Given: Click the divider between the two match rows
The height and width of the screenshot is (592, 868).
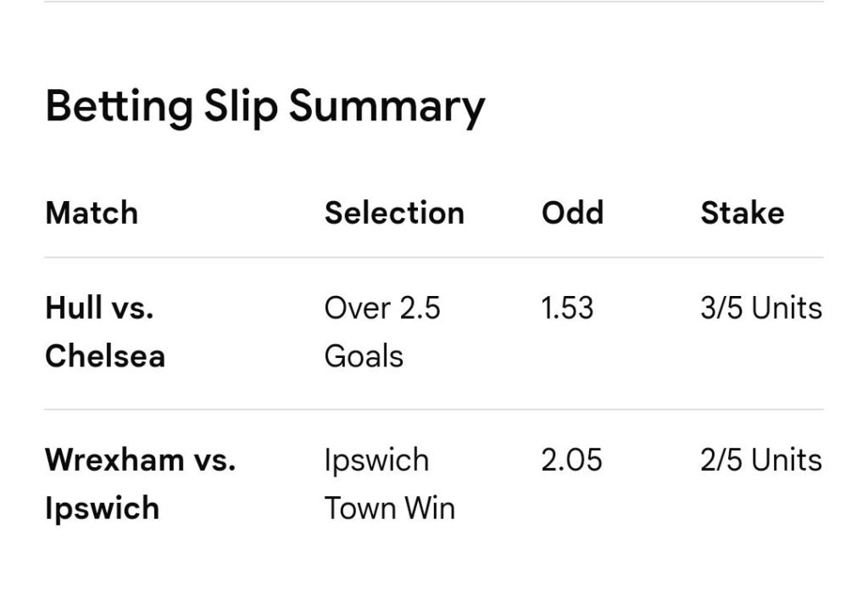Looking at the screenshot, I should point(434,409).
